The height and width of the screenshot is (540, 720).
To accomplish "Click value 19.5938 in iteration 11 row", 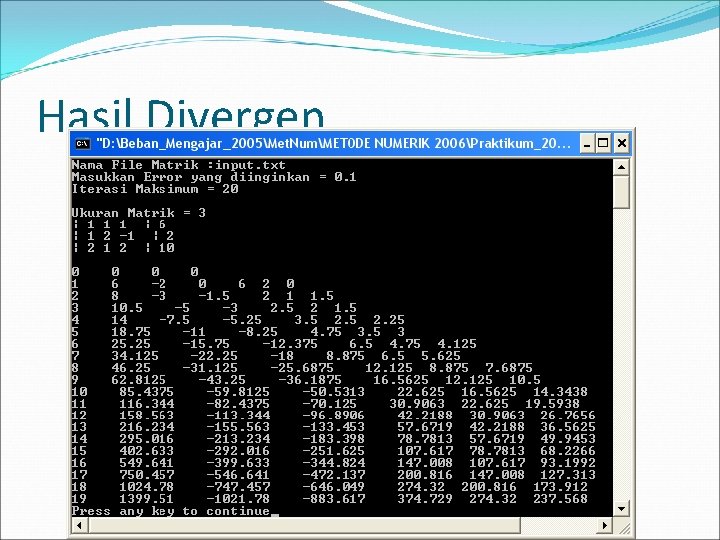I will pyautogui.click(x=552, y=404).
